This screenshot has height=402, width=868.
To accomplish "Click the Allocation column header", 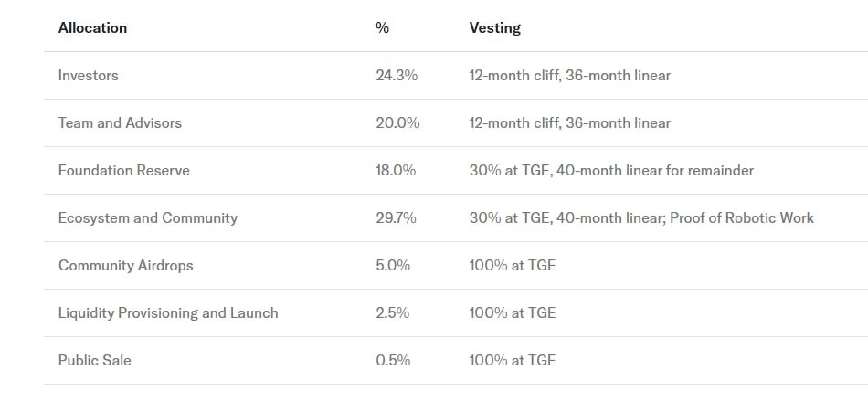I will [x=92, y=27].
